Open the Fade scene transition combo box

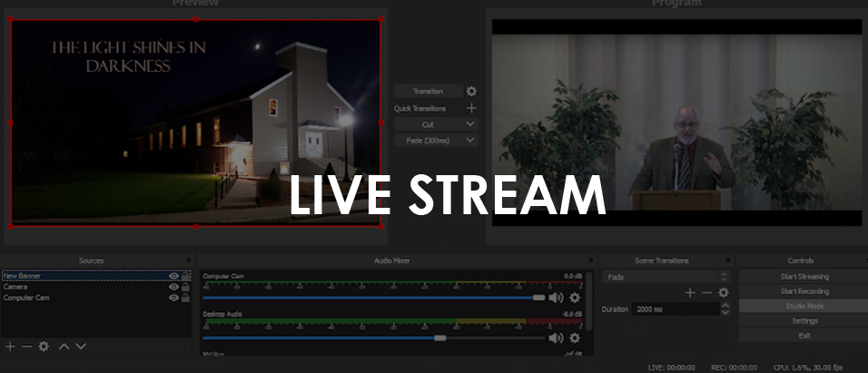coord(666,278)
